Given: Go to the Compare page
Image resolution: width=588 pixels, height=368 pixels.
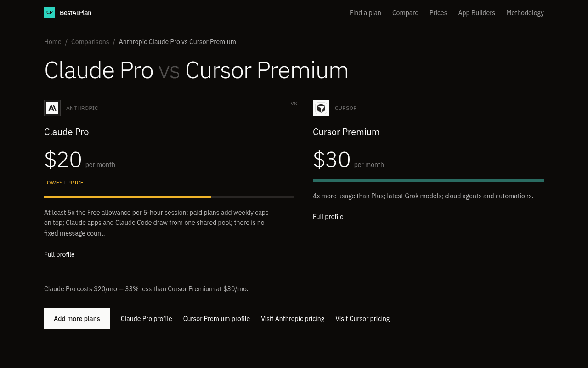Looking at the screenshot, I should 405,13.
